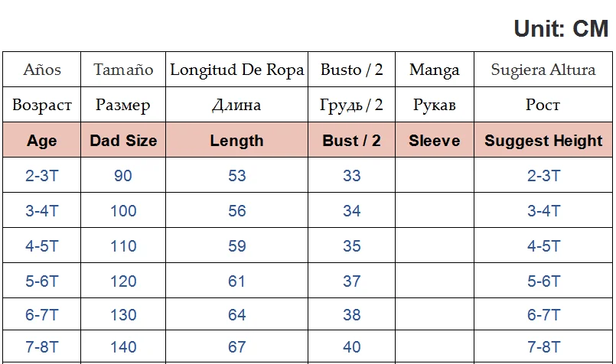Select the Russian "Возраст" header cell
The width and height of the screenshot is (616, 364).
[42, 105]
